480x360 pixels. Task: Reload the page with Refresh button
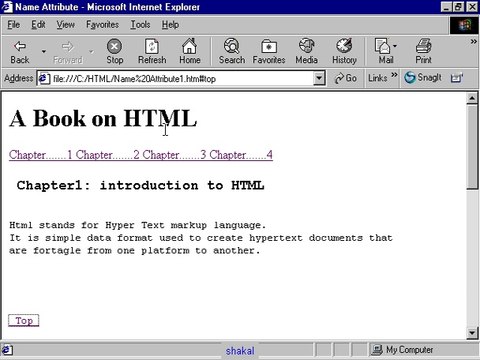152,52
